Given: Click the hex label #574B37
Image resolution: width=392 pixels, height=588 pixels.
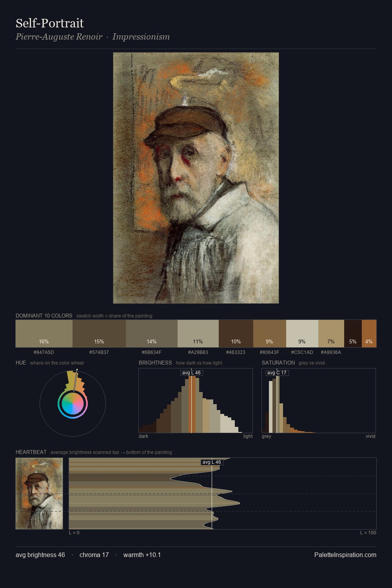Looking at the screenshot, I should [x=99, y=352].
